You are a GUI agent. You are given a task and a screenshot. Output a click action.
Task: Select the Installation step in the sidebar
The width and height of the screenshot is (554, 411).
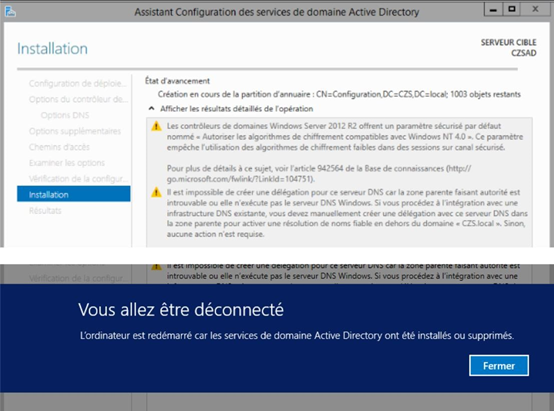click(73, 194)
